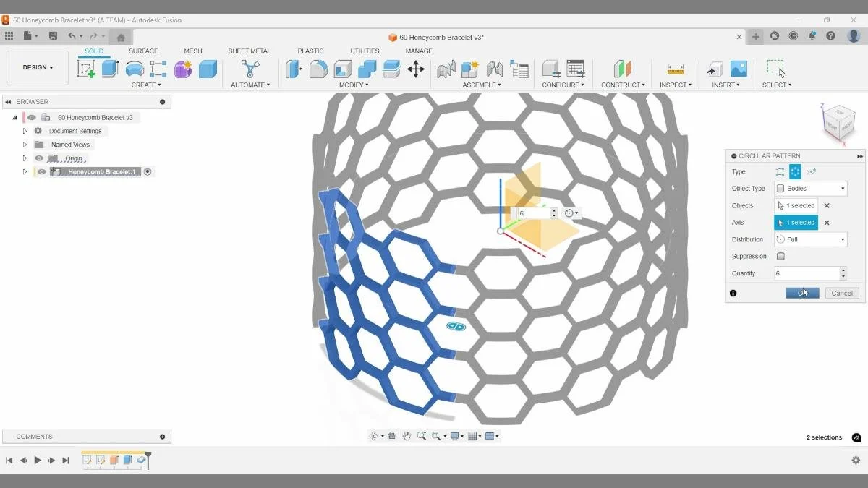
Task: Toggle visibility of Honeycomb Bracelet:1 body
Action: (x=41, y=171)
